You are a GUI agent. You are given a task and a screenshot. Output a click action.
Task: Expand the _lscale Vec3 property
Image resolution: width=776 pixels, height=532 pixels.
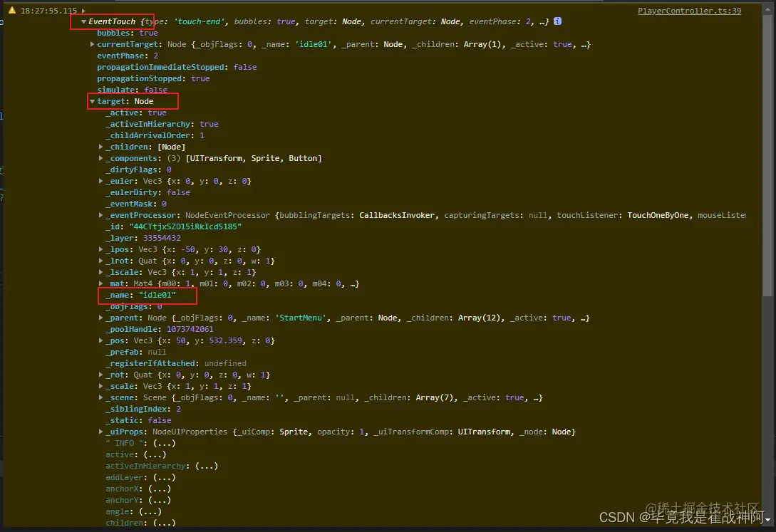(x=100, y=272)
